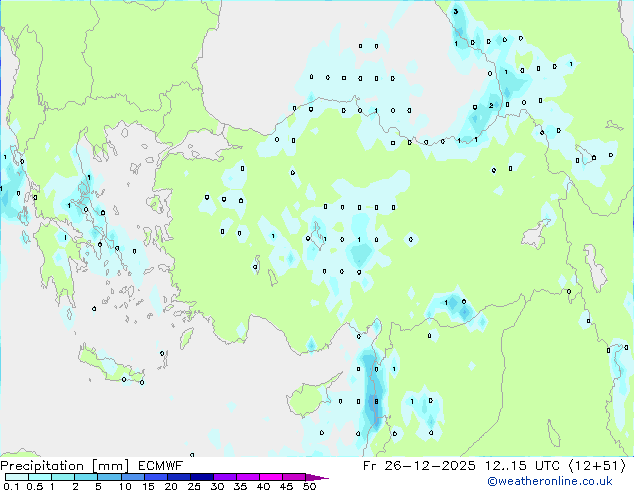Screen dimensions: 634x490
Task: Select the 5–10 mm legend color box
Action: pos(109,477)
